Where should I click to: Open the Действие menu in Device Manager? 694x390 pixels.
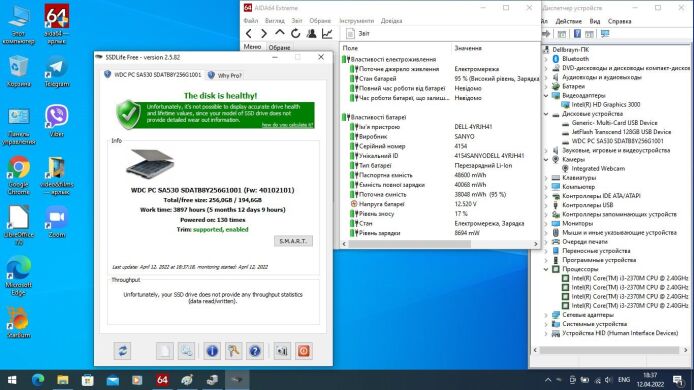(x=568, y=21)
